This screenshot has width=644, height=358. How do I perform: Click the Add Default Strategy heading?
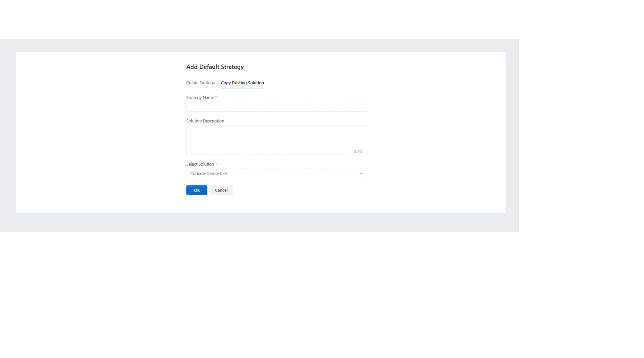point(215,67)
